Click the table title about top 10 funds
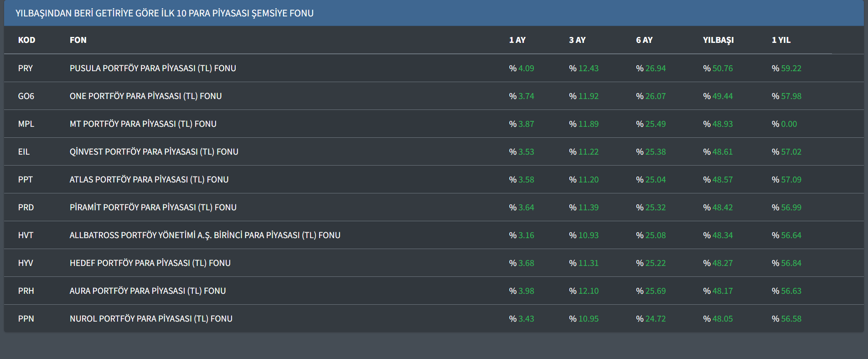 pyautogui.click(x=164, y=13)
